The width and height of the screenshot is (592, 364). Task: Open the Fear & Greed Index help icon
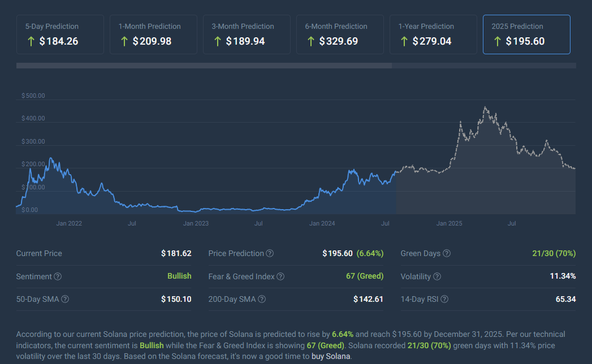pos(280,276)
